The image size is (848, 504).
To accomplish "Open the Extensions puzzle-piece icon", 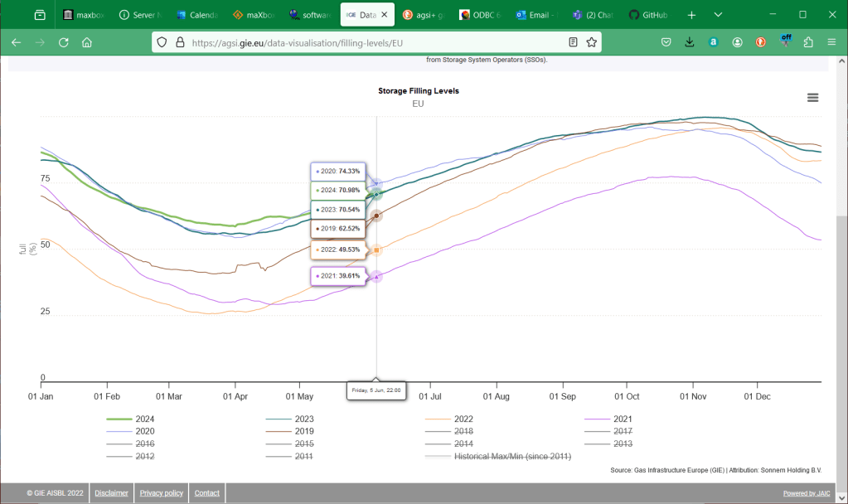I will (x=808, y=42).
